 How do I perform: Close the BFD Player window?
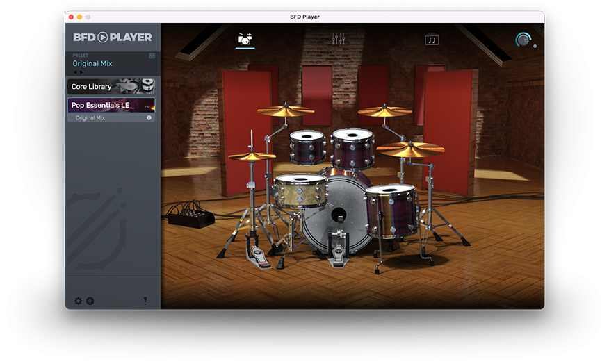(71, 17)
